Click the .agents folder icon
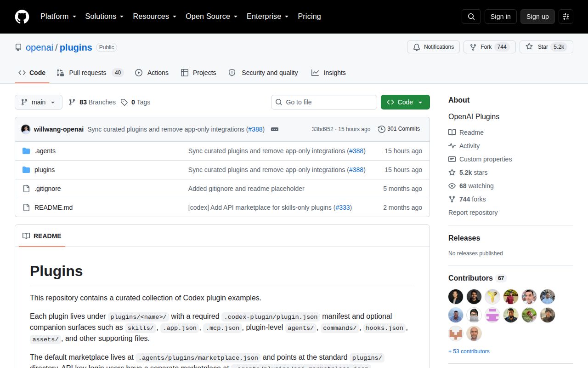The width and height of the screenshot is (588, 368). point(26,151)
